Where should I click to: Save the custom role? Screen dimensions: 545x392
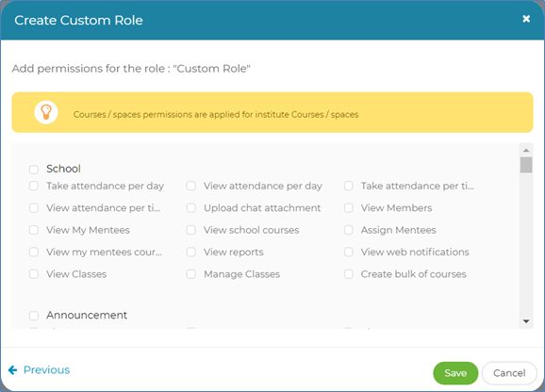[455, 373]
